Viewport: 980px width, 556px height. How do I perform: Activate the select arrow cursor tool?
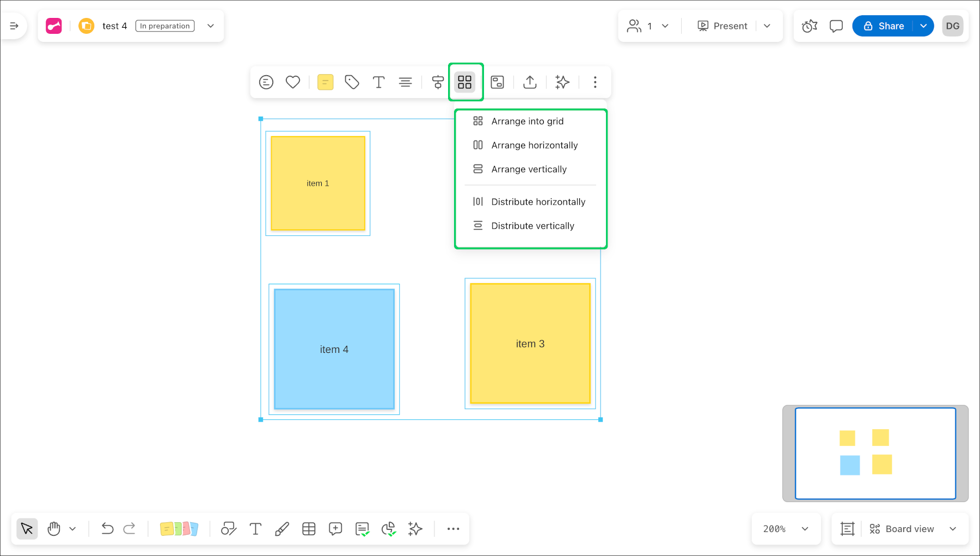click(x=27, y=529)
